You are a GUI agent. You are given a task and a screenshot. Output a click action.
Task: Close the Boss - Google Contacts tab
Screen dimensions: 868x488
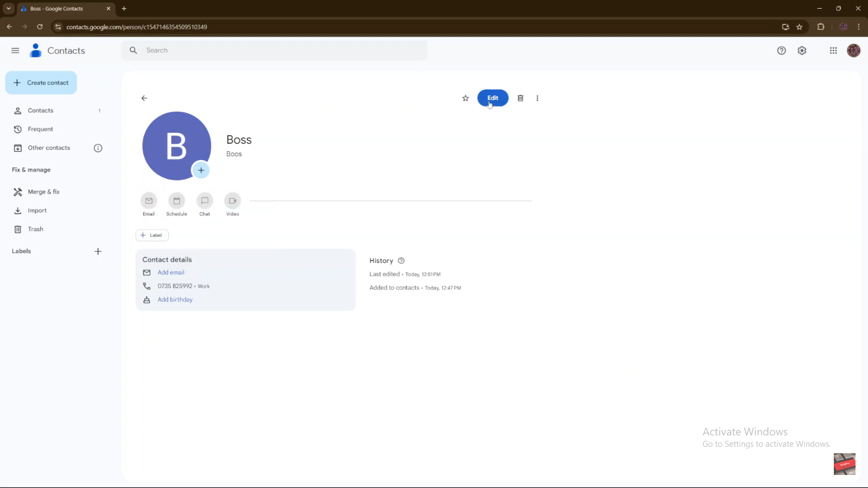[x=108, y=9]
